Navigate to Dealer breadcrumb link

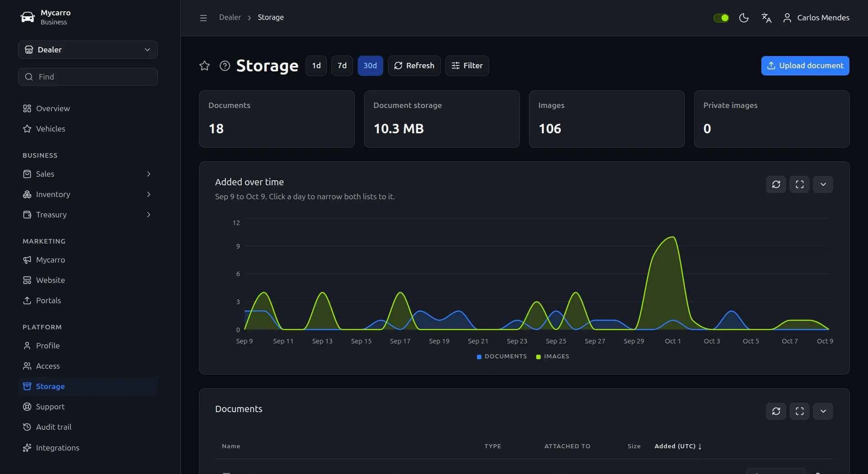(x=230, y=18)
